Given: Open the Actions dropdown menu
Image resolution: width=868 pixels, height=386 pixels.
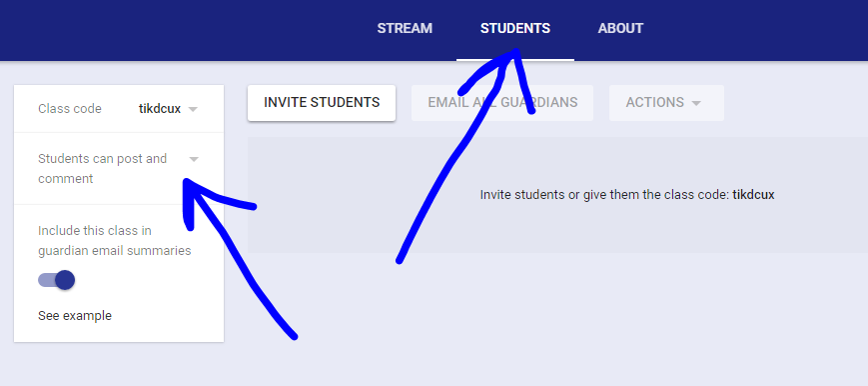Looking at the screenshot, I should [x=666, y=103].
